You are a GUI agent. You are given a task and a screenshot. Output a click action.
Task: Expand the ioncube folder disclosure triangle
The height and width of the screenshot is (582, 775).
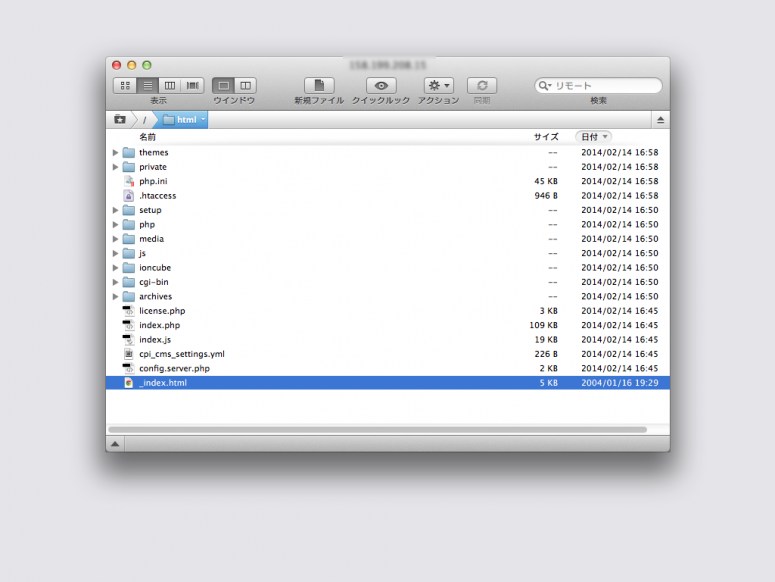[x=116, y=268]
